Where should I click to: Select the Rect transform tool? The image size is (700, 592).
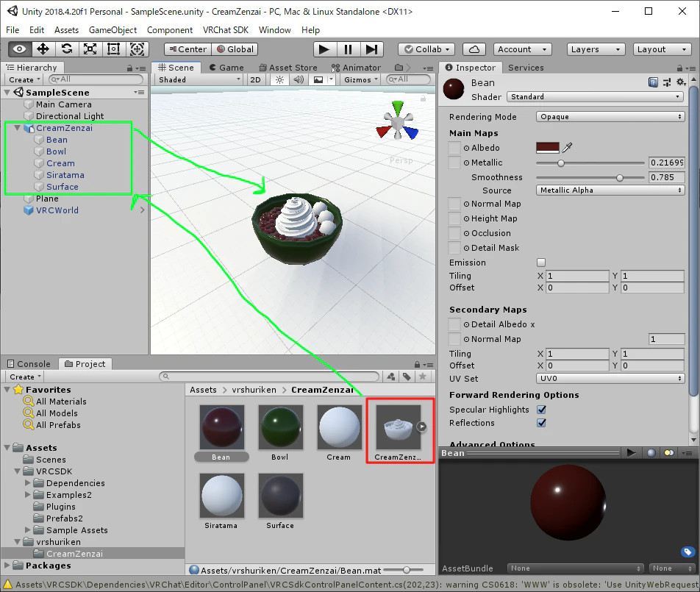[x=113, y=49]
